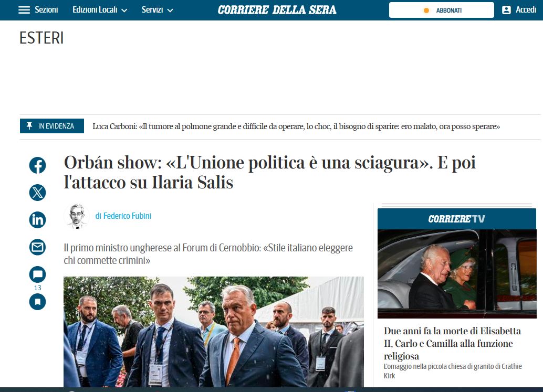Screen dimensions: 543x392
Task: Click the Accedi user profile icon
Action: point(506,10)
